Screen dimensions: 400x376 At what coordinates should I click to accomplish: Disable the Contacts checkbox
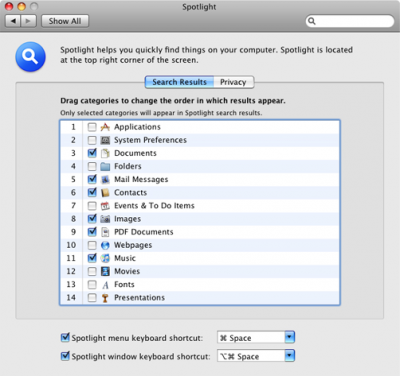[92, 192]
